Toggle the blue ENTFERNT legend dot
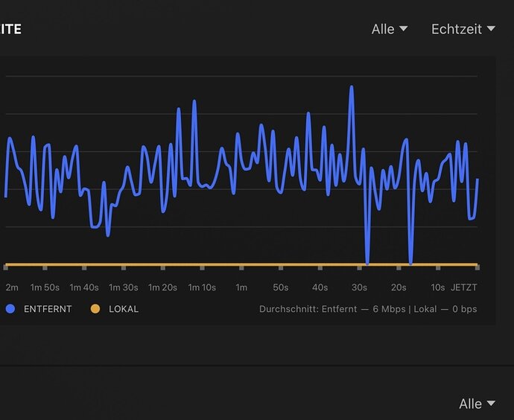The width and height of the screenshot is (514, 420). click(10, 309)
